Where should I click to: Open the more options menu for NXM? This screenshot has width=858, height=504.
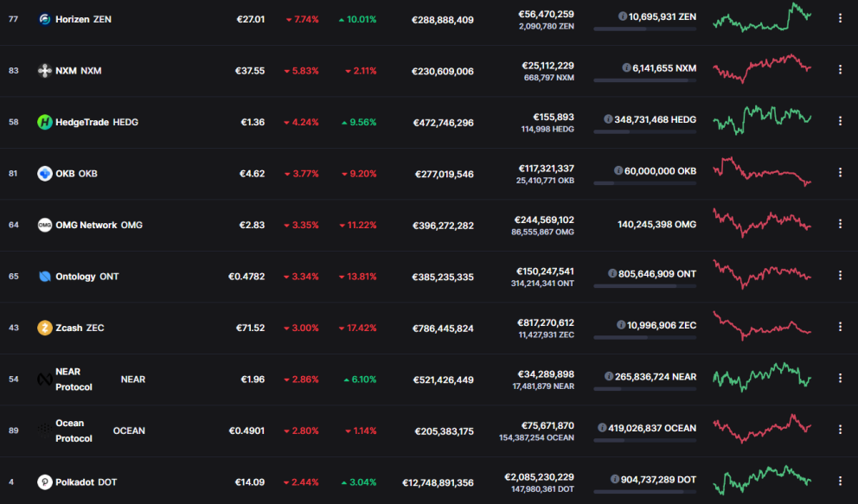click(x=840, y=69)
